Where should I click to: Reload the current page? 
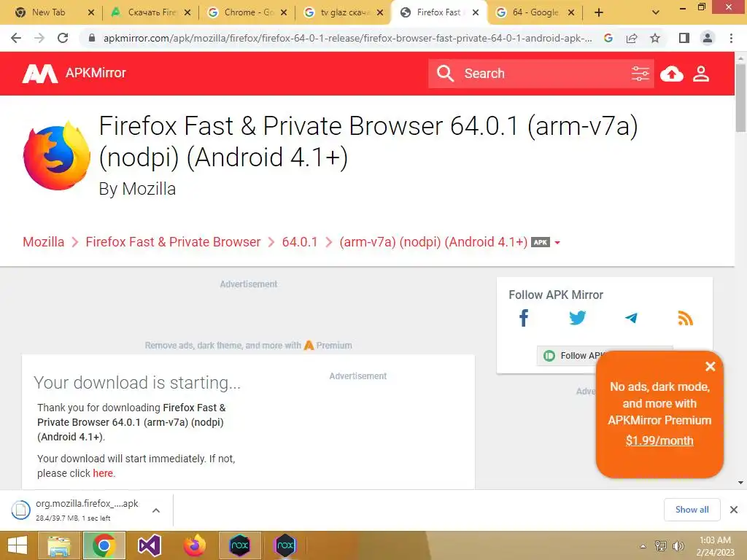[63, 38]
